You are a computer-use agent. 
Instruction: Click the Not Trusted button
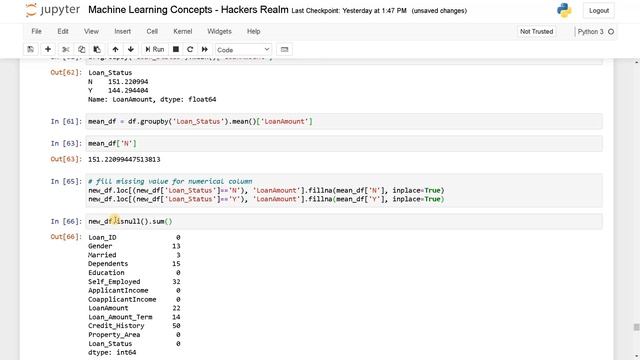coord(536,31)
